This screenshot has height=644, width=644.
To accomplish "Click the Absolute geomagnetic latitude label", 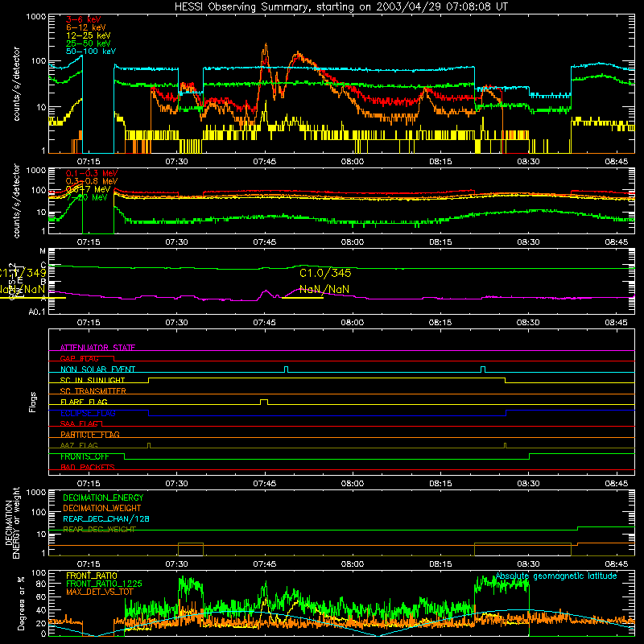I will 556,576.
